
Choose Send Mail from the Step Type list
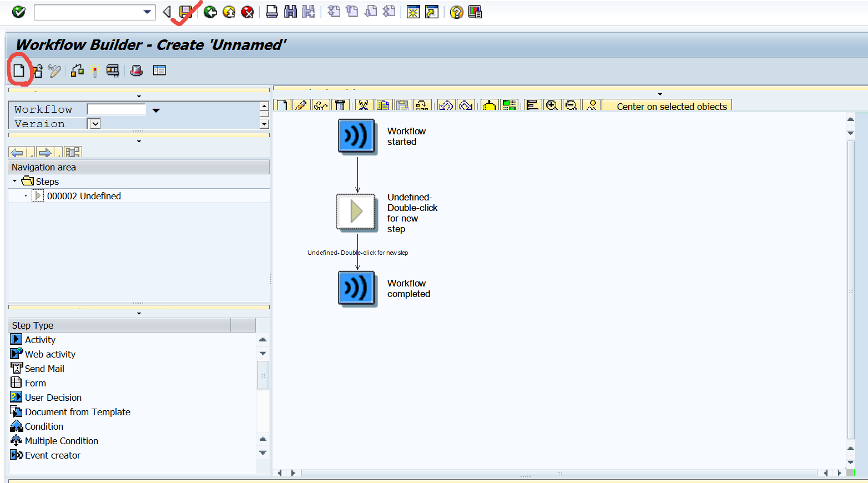[x=44, y=368]
